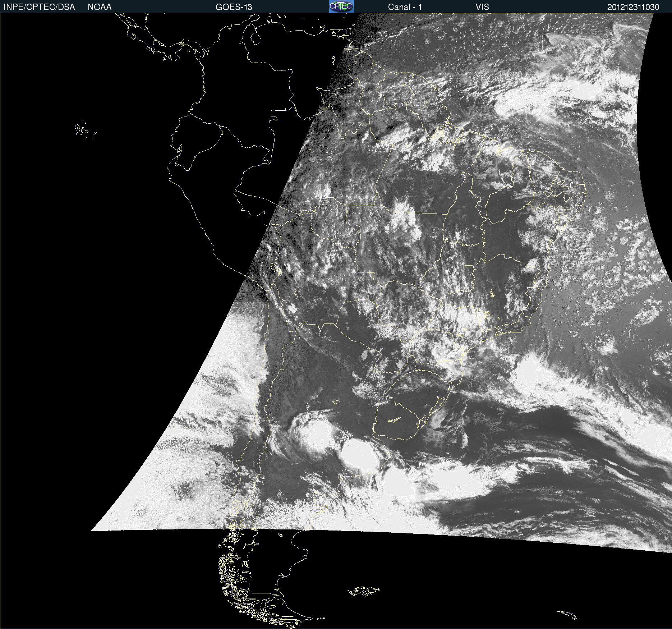Click the VIS label in the header

click(482, 7)
